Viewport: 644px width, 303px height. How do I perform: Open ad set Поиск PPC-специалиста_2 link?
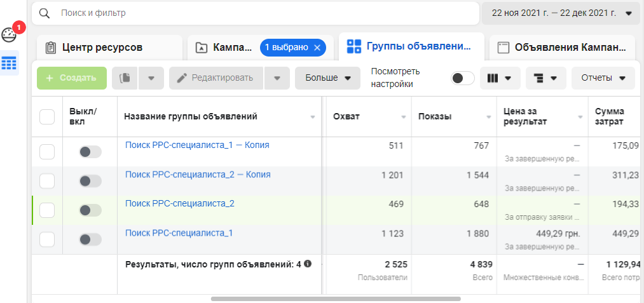tap(180, 204)
